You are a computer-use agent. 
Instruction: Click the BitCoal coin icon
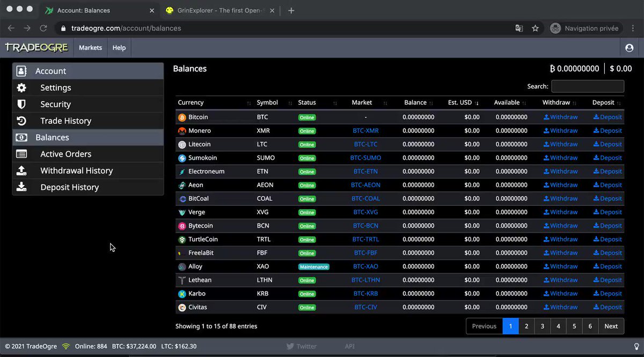click(x=182, y=199)
